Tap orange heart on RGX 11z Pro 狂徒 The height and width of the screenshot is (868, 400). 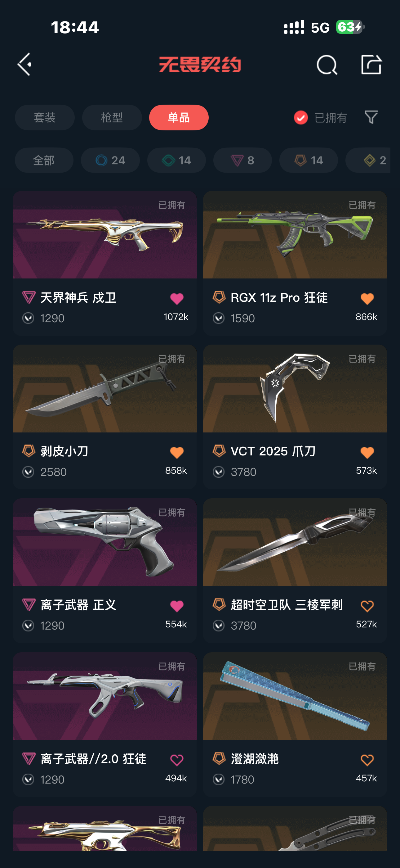click(x=367, y=299)
